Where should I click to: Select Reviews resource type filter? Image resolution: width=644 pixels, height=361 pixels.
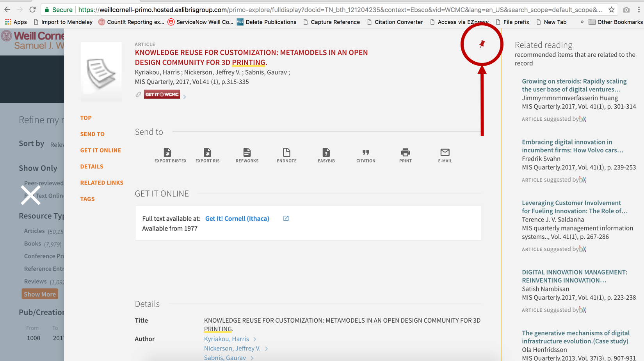click(x=35, y=281)
